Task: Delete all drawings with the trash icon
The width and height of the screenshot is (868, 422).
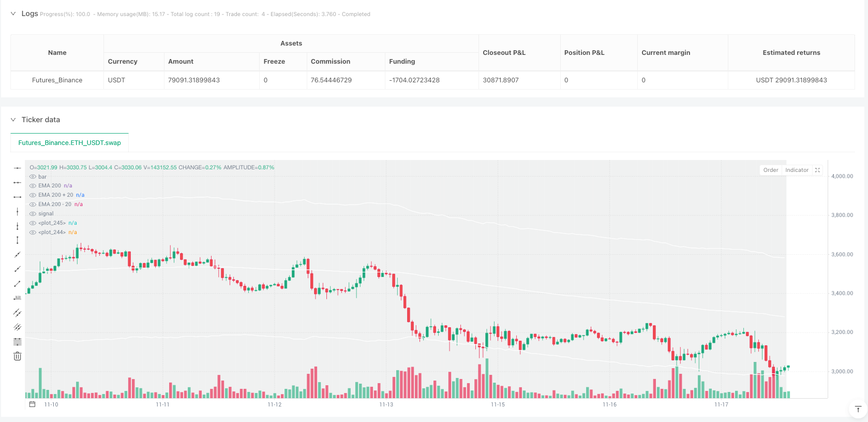Action: click(17, 356)
